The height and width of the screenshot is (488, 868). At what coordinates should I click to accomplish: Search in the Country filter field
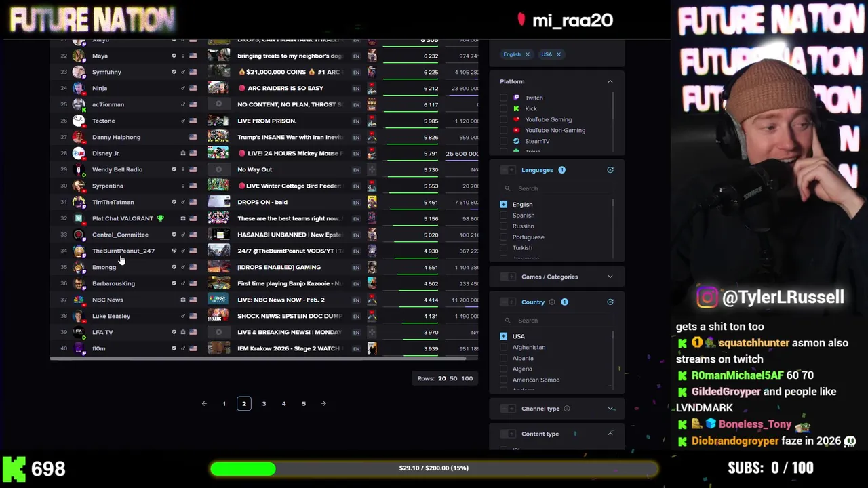point(556,321)
